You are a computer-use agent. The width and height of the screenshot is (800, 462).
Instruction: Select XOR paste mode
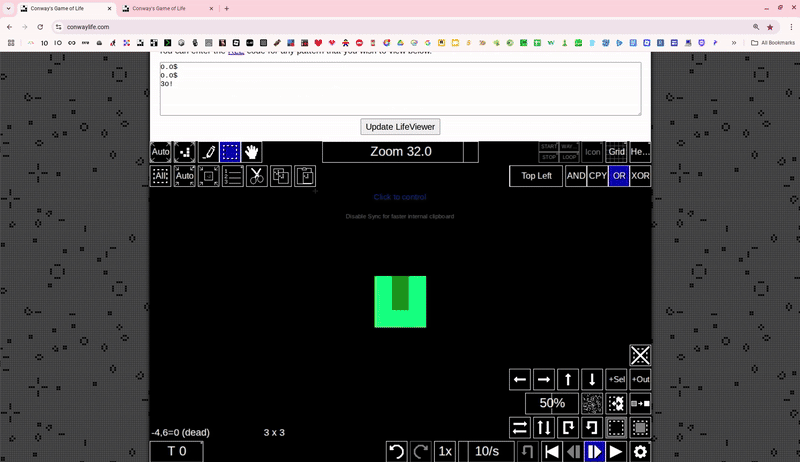point(640,176)
